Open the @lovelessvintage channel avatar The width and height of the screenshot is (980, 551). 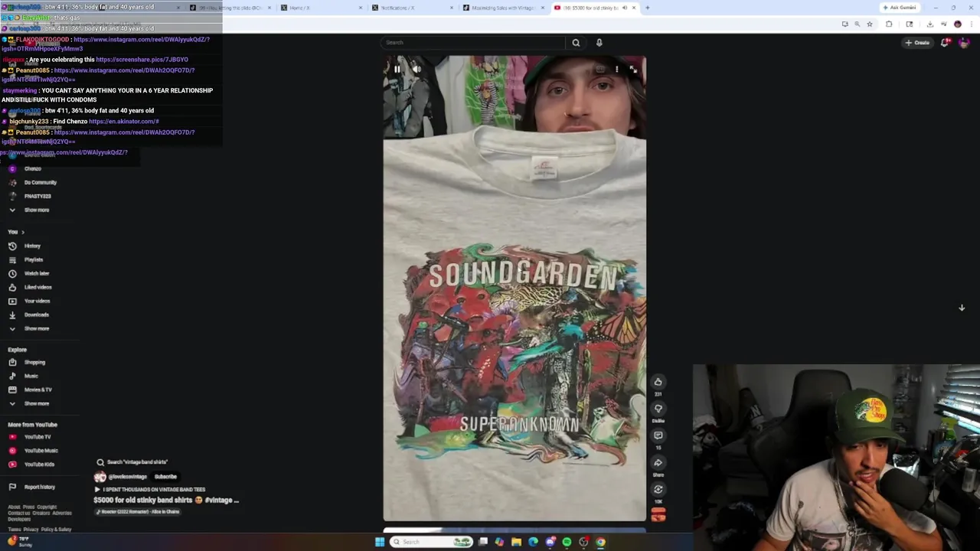(x=100, y=477)
